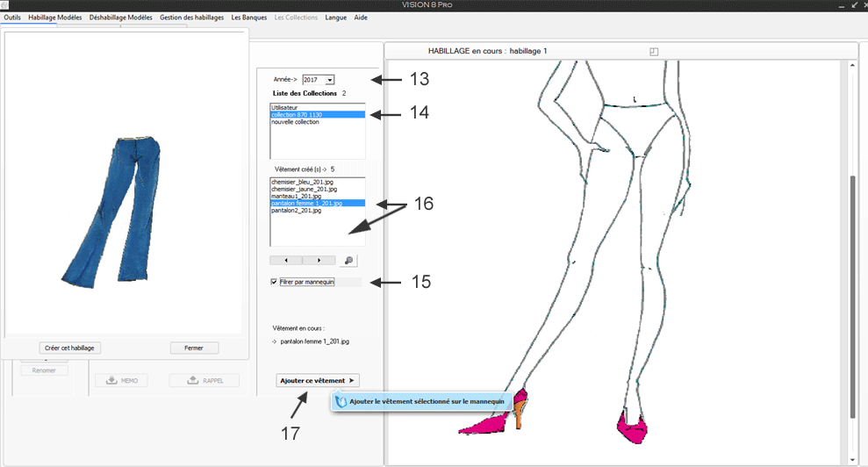Click the 'Ajouter ce vêtement' button
This screenshot has height=467, width=868.
pos(317,381)
